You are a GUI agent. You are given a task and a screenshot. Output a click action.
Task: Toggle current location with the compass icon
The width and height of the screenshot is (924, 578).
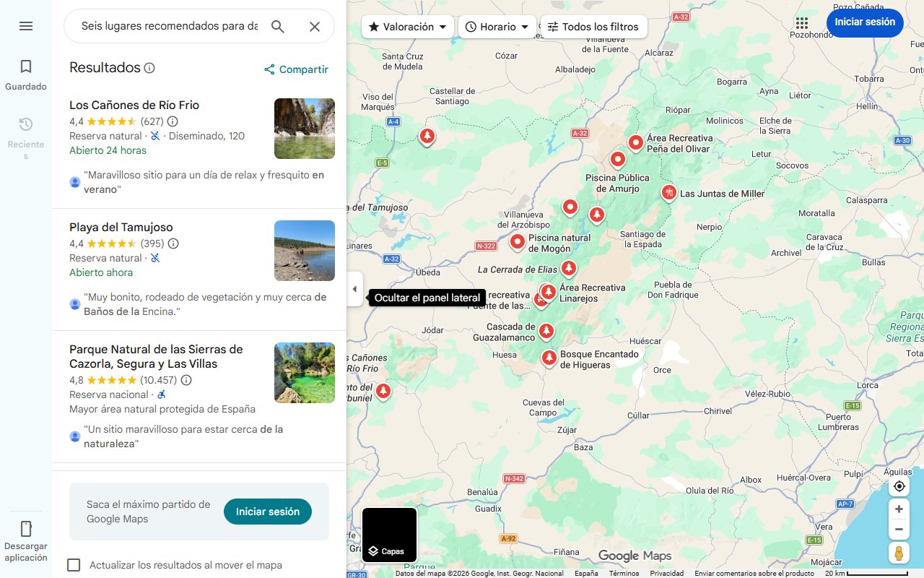[899, 486]
